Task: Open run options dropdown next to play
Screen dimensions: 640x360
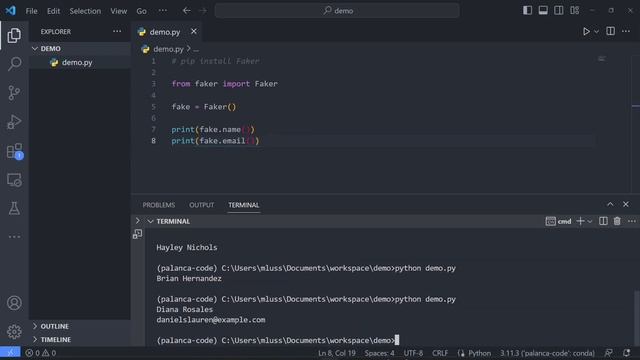Action: coord(596,31)
